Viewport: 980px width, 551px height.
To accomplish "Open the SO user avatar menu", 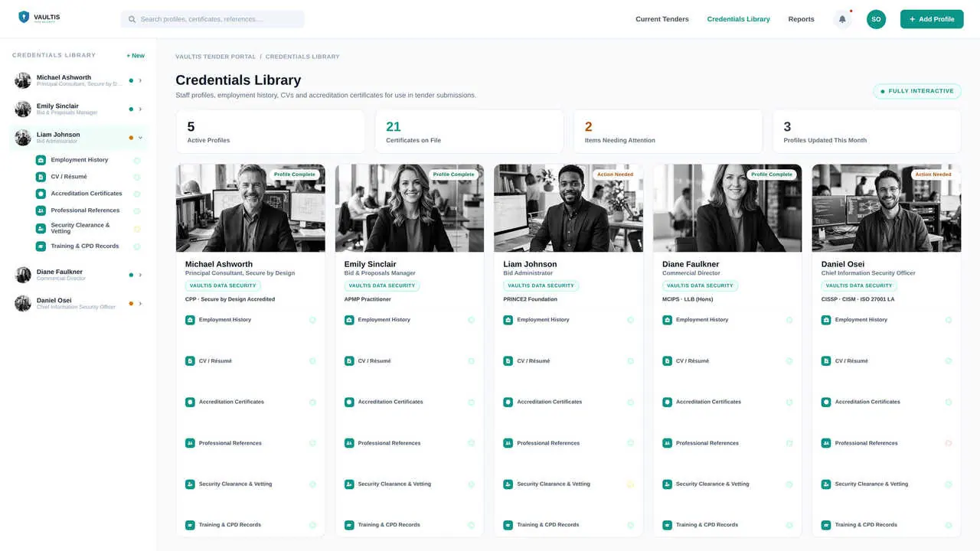I will pyautogui.click(x=877, y=19).
